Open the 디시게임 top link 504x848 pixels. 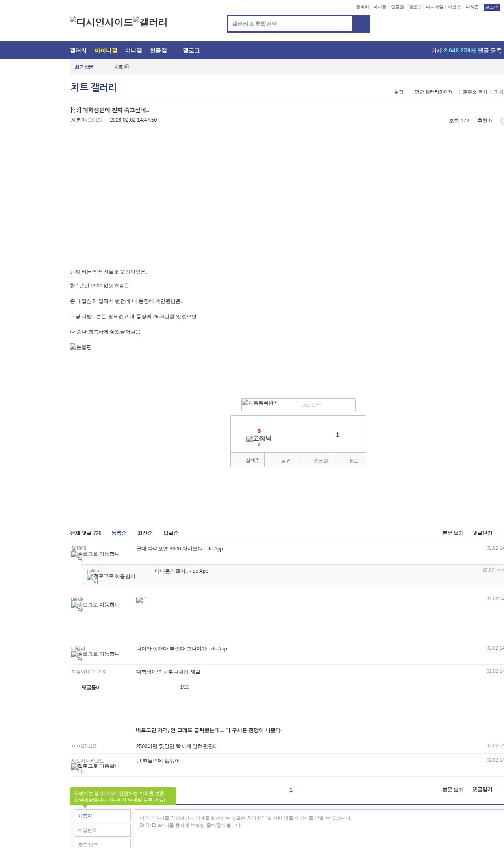click(434, 7)
